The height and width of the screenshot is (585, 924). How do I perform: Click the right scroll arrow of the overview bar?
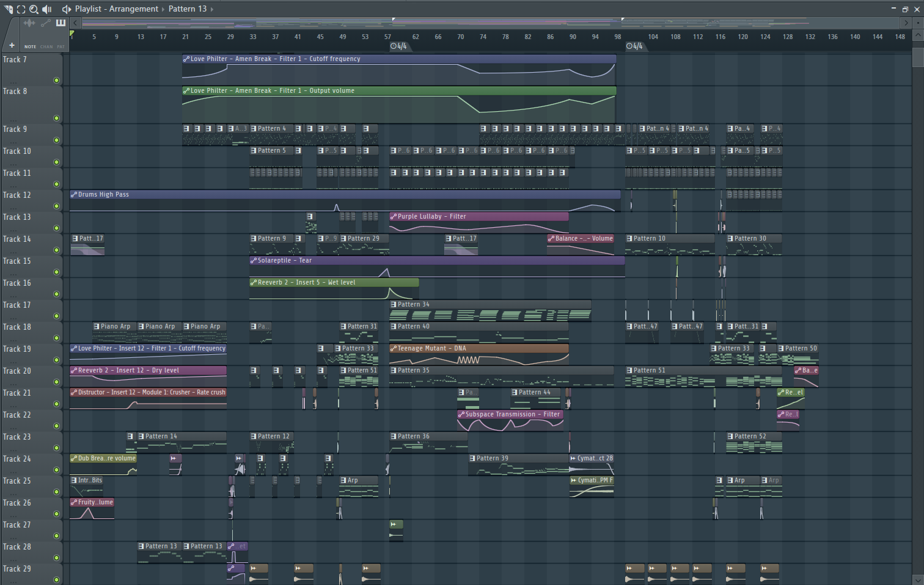tap(906, 23)
